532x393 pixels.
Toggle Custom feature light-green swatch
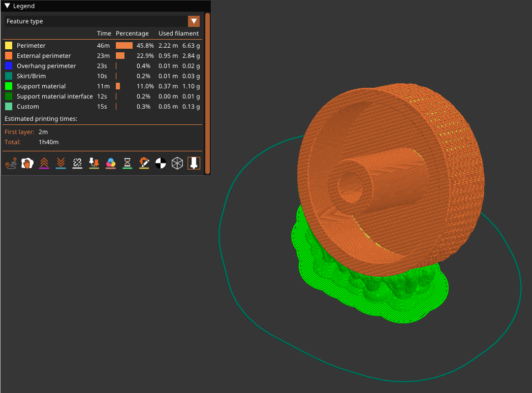[x=9, y=107]
